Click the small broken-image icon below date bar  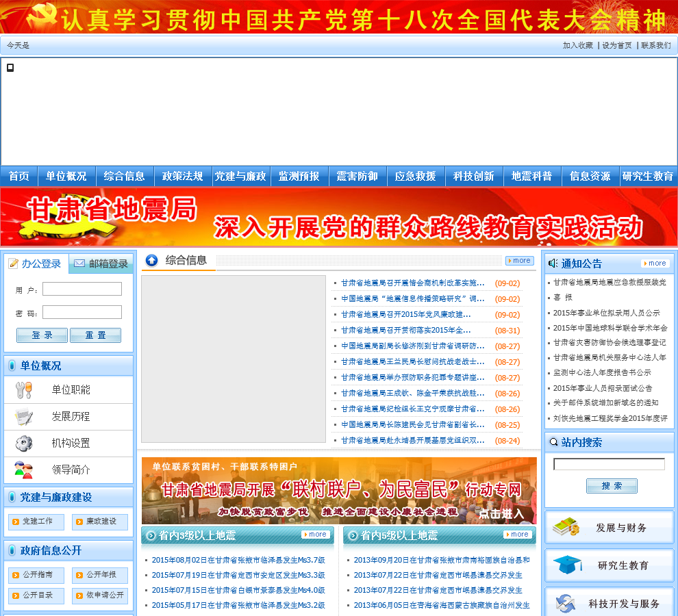pos(10,68)
